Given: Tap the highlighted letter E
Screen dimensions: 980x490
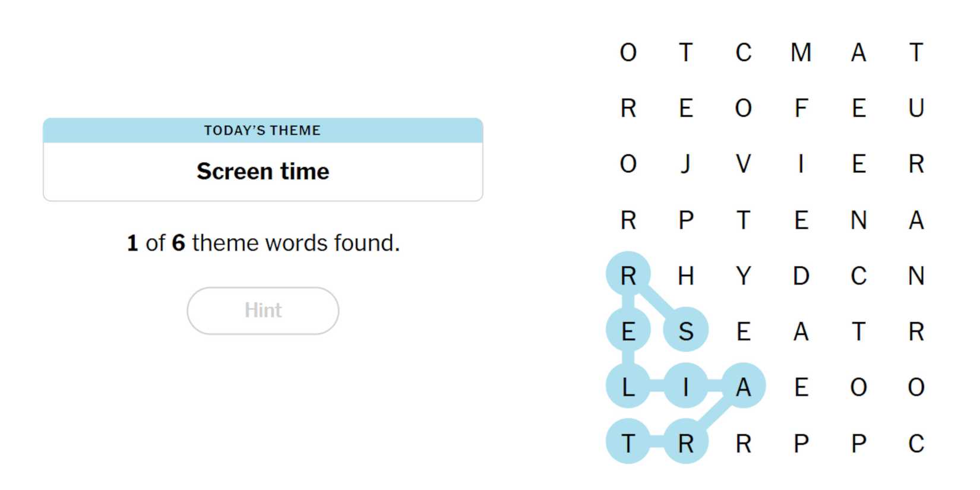Looking at the screenshot, I should point(628,331).
